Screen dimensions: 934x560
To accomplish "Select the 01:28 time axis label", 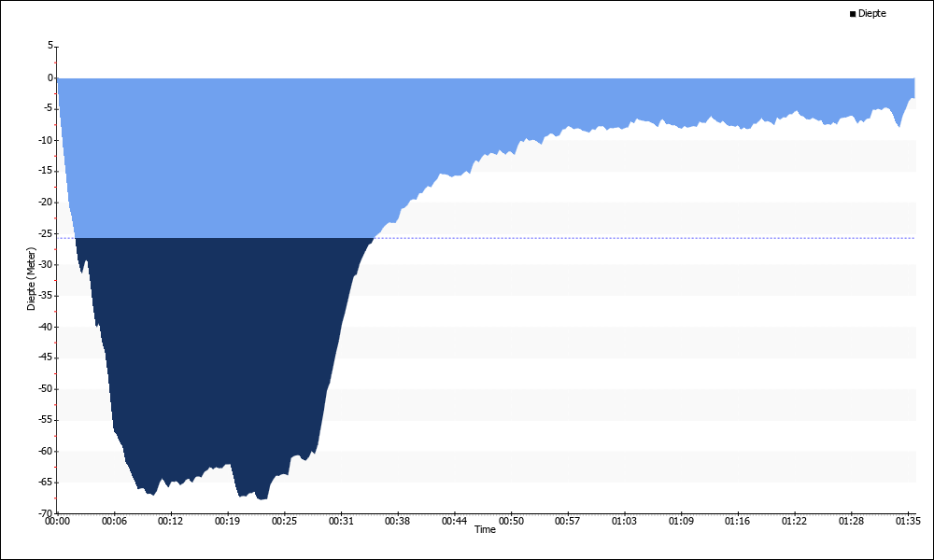I will (x=851, y=522).
